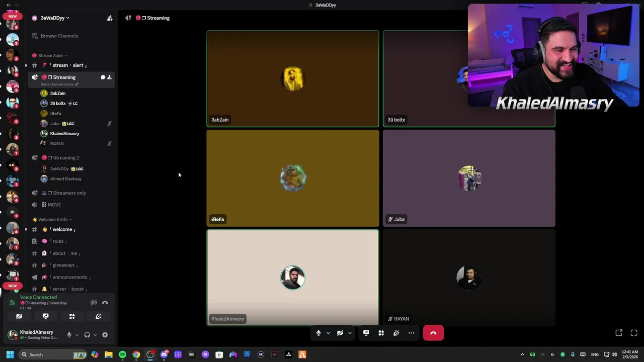Screen dimensions: 644x362
Task: Open more options three-dot menu in call
Action: 411,333
